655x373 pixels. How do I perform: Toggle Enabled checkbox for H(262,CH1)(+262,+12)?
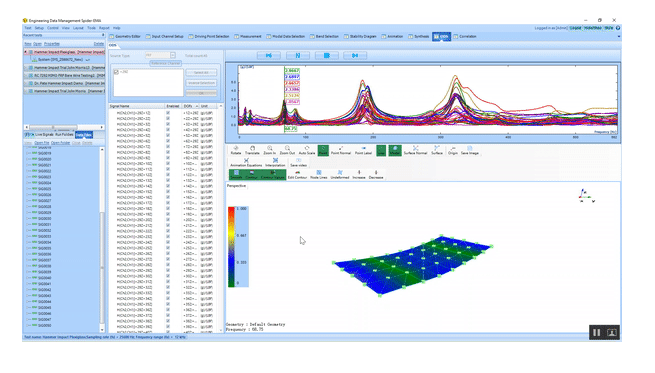coord(168,113)
